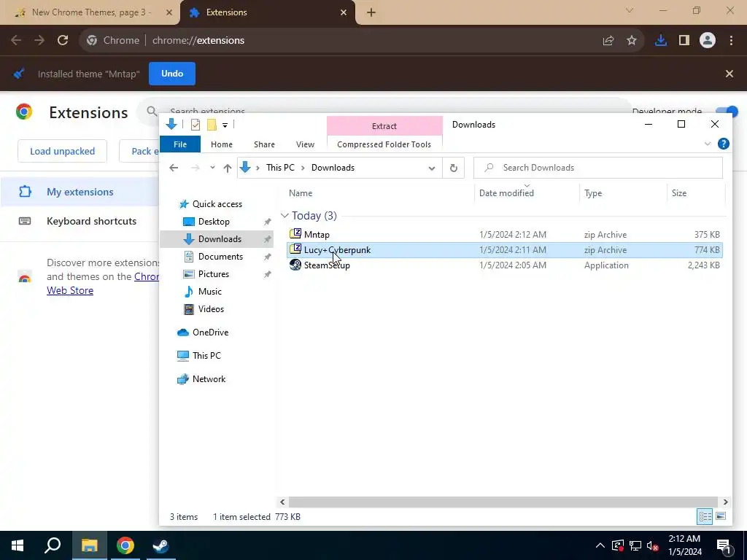
Task: Launch Steam from the taskbar
Action: [x=160, y=545]
